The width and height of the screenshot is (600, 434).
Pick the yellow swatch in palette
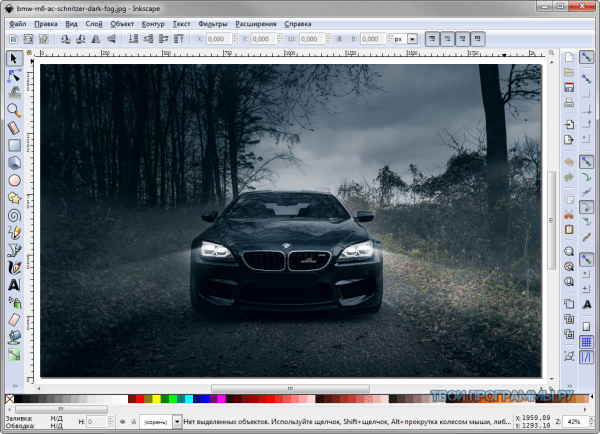pyautogui.click(x=157, y=399)
